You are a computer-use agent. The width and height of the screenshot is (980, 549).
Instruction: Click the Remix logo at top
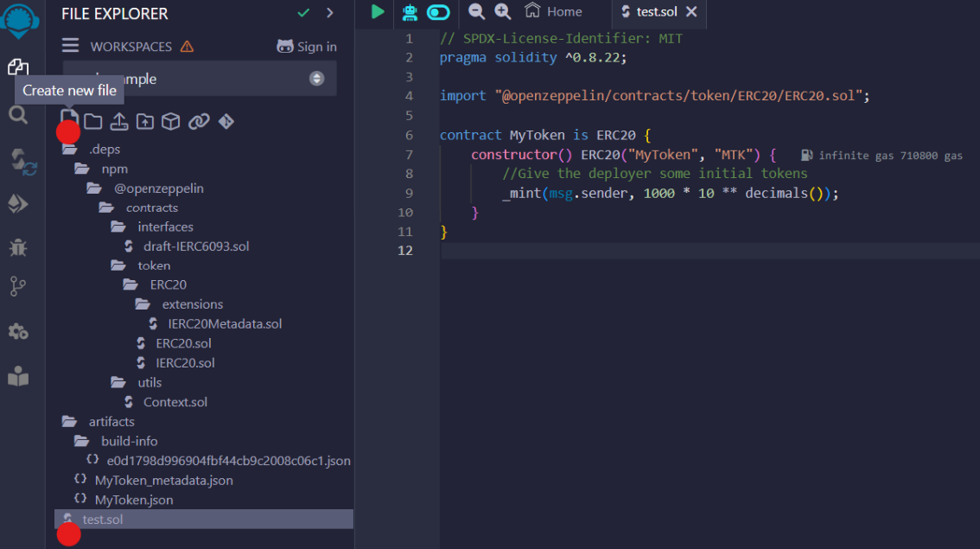pos(19,21)
